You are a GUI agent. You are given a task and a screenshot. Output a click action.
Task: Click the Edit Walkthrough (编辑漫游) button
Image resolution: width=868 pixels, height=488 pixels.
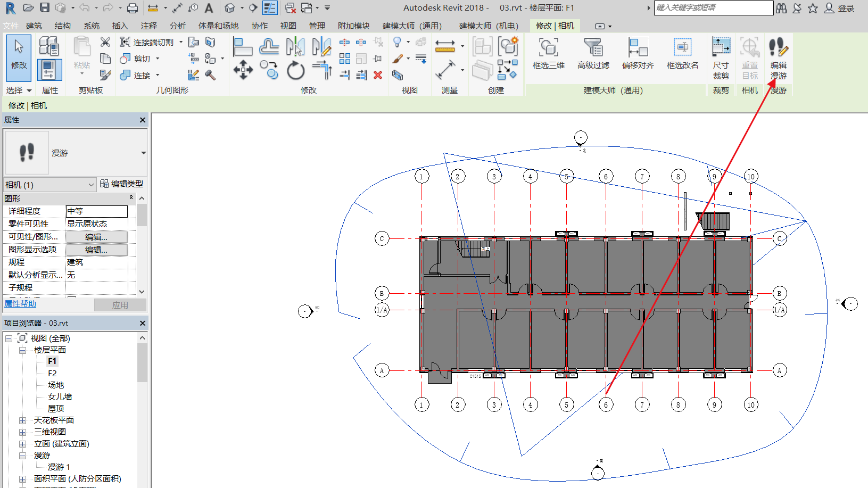(x=778, y=57)
